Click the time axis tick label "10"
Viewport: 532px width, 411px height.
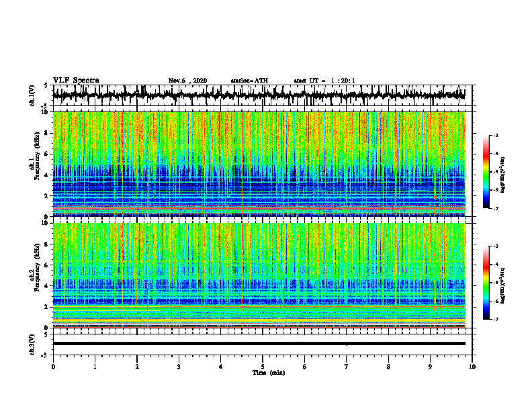(472, 367)
